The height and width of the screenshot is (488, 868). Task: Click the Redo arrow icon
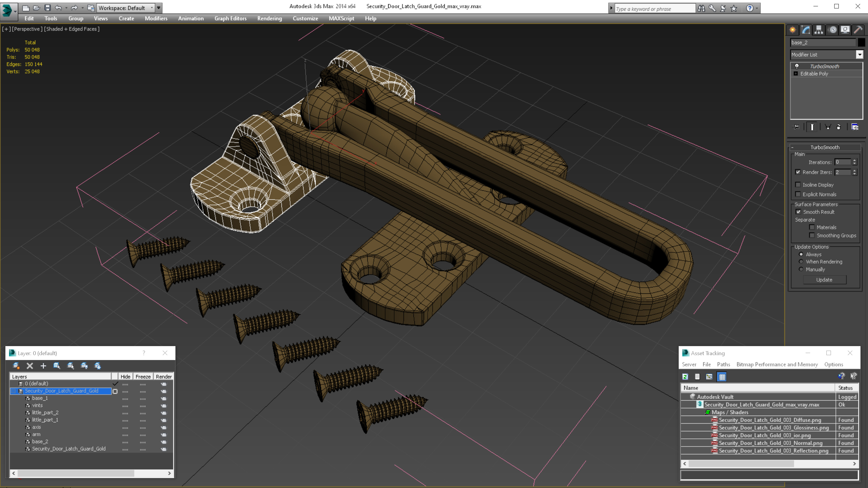point(74,8)
